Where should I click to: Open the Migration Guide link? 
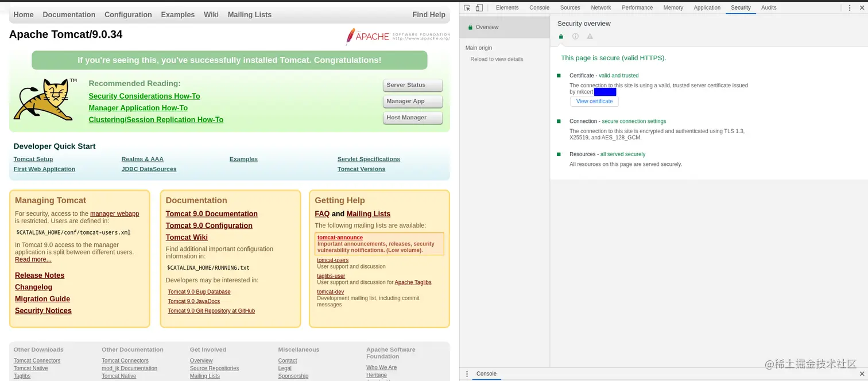pos(42,299)
